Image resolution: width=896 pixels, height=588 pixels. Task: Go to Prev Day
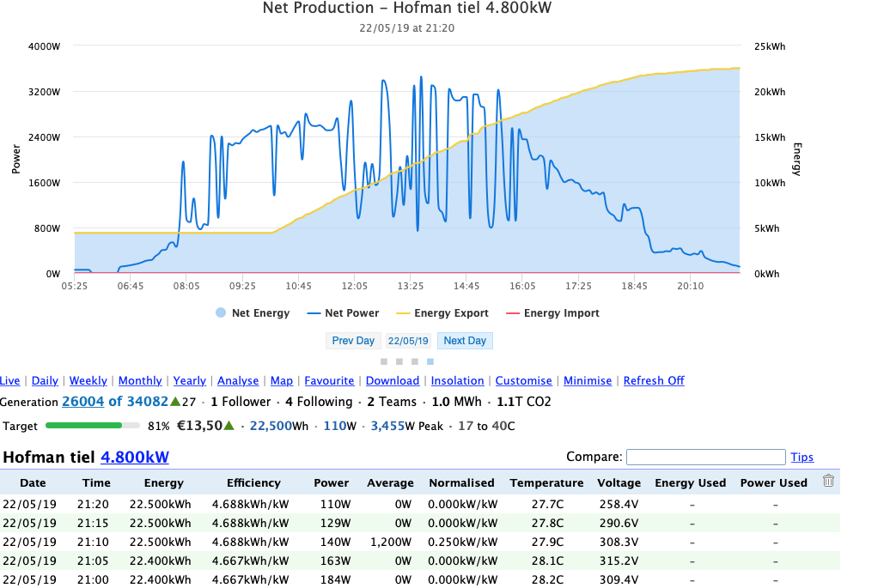[x=353, y=341]
